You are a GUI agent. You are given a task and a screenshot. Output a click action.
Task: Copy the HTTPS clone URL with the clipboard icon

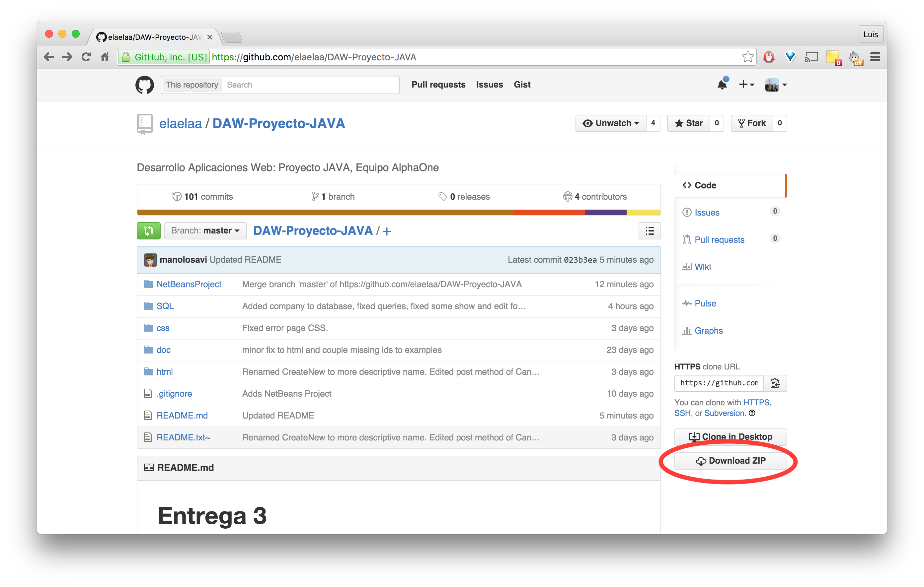[x=776, y=383]
